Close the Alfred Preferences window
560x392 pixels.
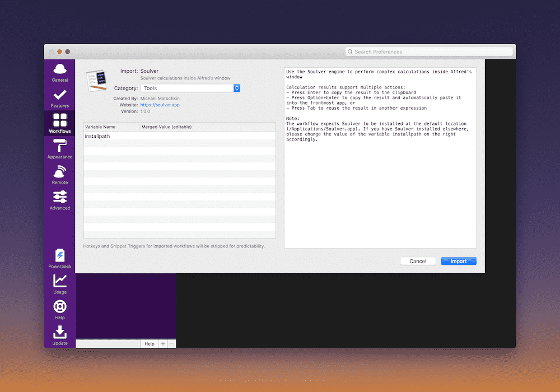52,52
